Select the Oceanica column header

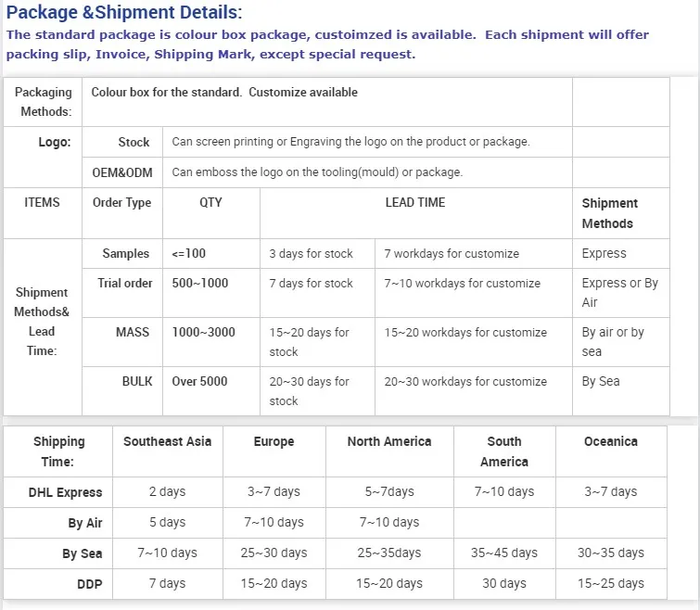point(610,441)
